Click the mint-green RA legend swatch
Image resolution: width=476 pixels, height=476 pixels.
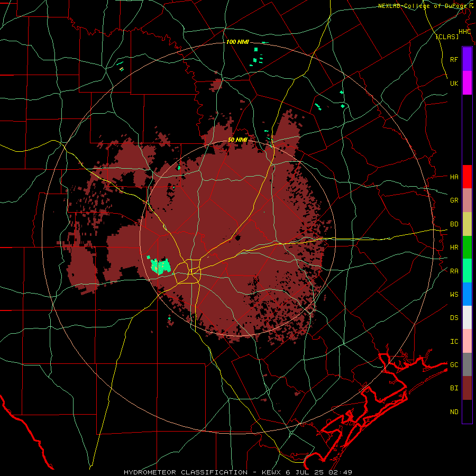[x=467, y=271]
